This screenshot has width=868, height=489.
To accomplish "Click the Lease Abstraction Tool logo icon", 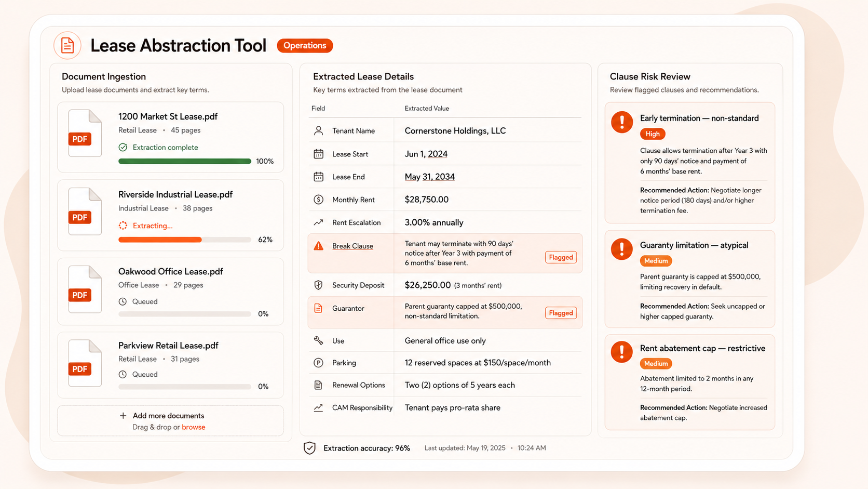I will tap(67, 46).
